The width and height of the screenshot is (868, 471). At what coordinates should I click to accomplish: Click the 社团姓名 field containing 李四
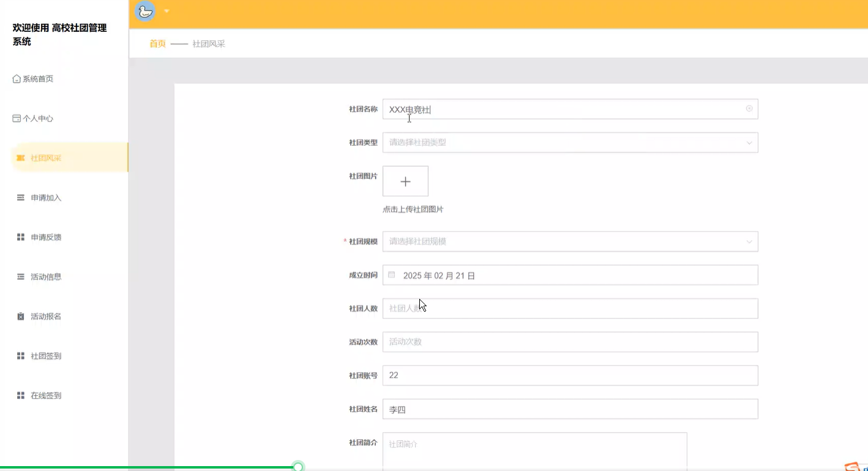570,409
